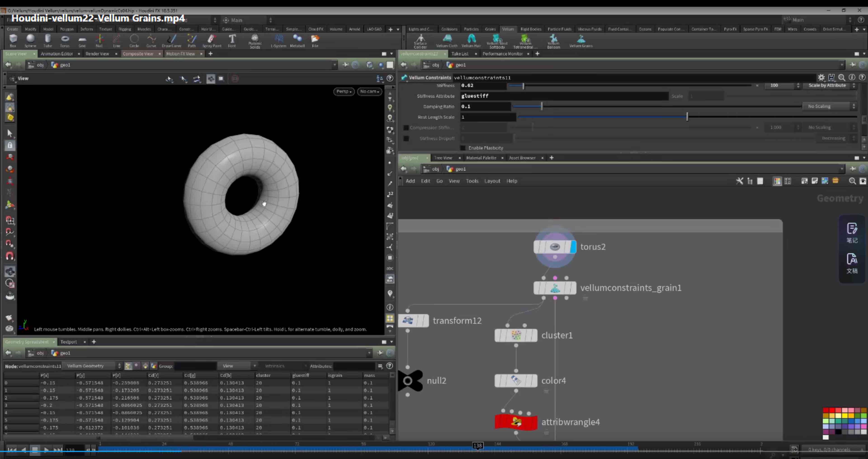Click the Vellum Strut Softbody tool
Image resolution: width=868 pixels, height=459 pixels.
click(497, 41)
